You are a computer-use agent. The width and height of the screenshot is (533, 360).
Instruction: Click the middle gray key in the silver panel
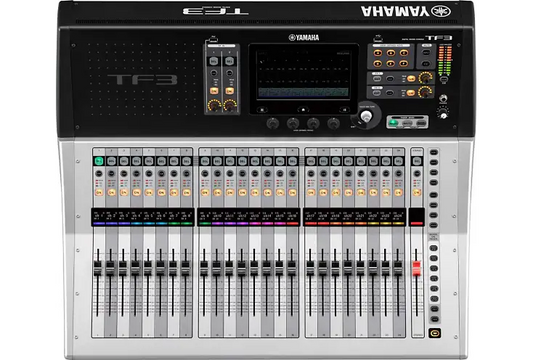407,123
